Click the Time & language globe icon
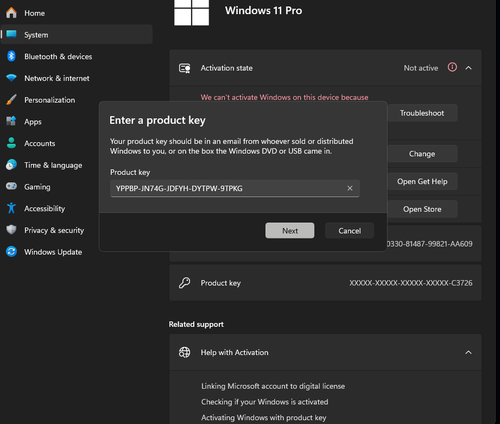500x424 pixels. (11, 165)
